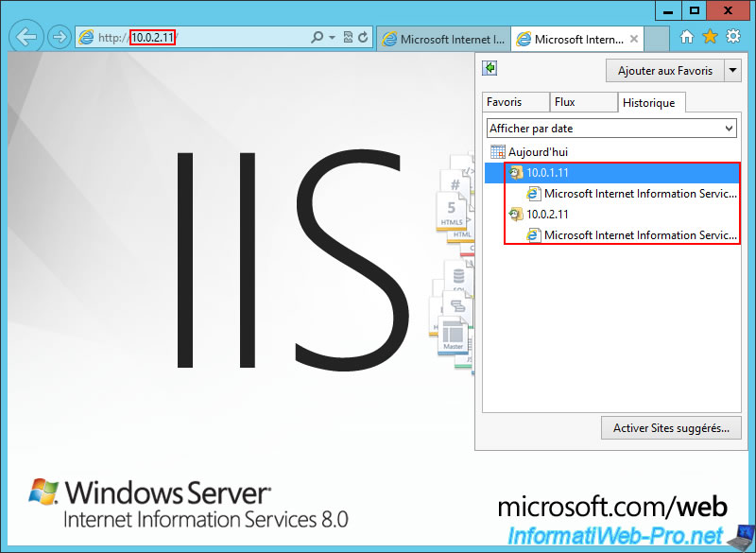Click the browser Forward arrow button

coord(60,37)
